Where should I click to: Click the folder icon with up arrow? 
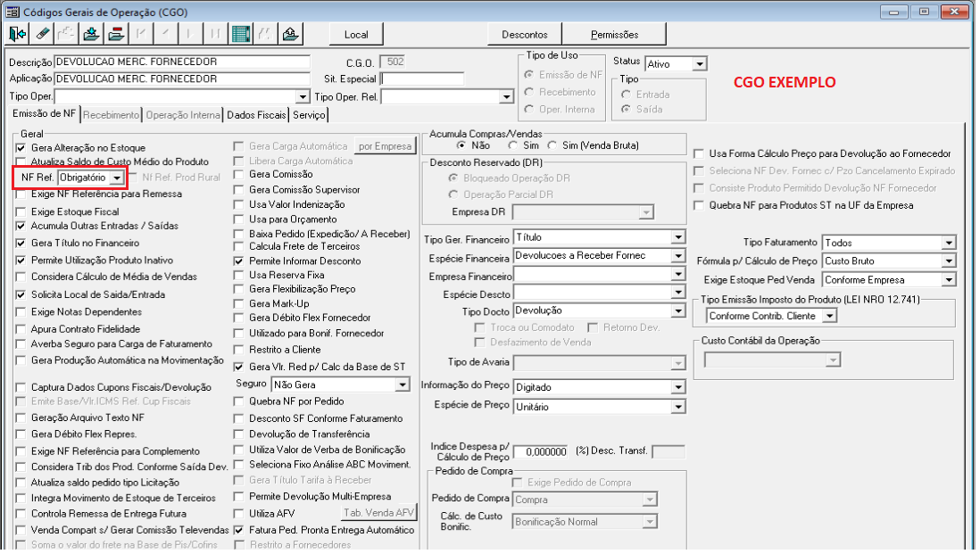[x=290, y=34]
